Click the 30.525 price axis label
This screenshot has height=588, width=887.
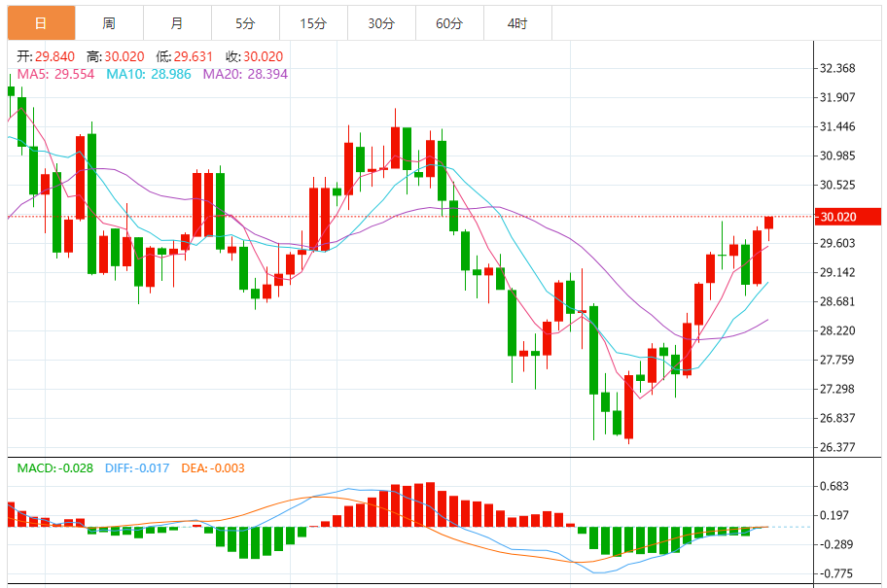click(837, 185)
